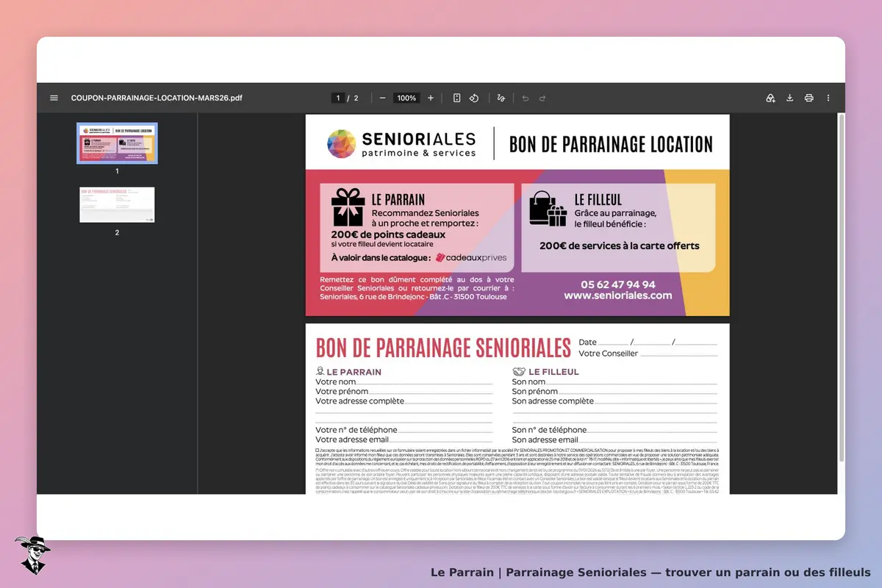Click '200€ de services à la carte offerts'
Screen dimensions: 882x588
pos(620,246)
